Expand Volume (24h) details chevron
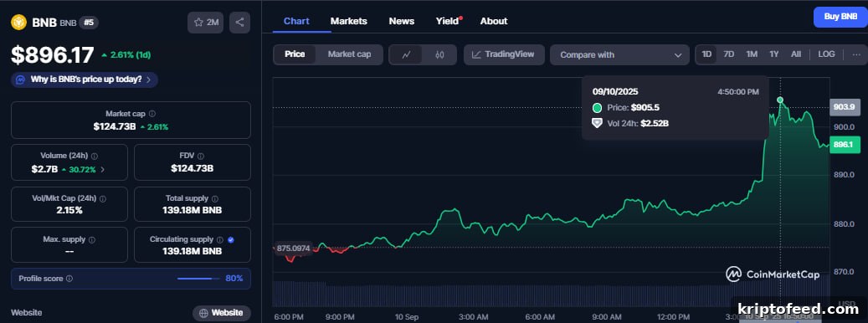 102,169
